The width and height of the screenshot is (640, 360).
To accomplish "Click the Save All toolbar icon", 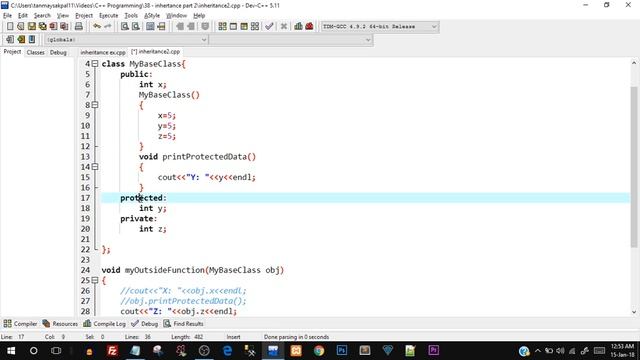I will point(42,27).
